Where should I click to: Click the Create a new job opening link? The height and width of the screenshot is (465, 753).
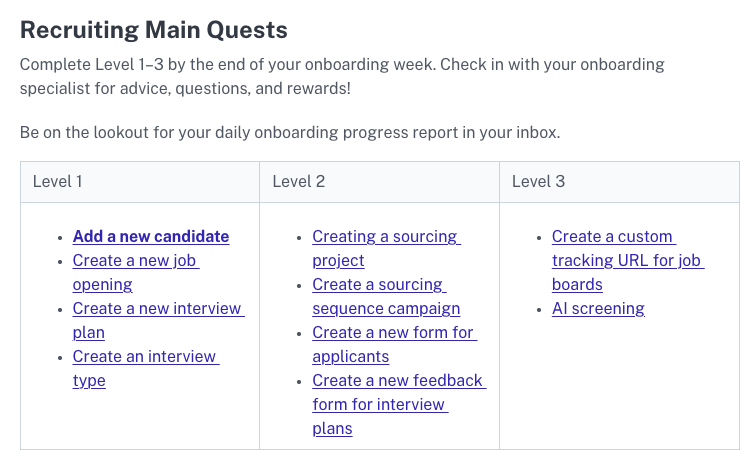click(135, 261)
